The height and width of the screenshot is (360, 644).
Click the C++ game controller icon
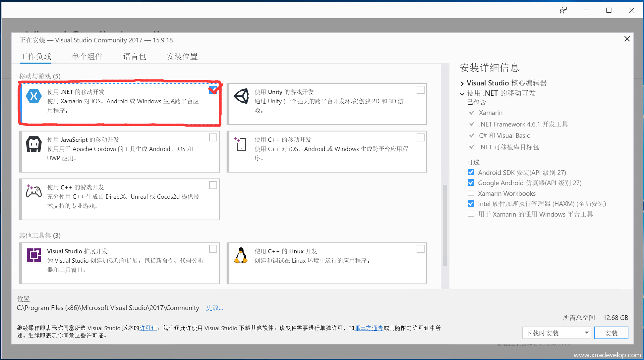34,191
